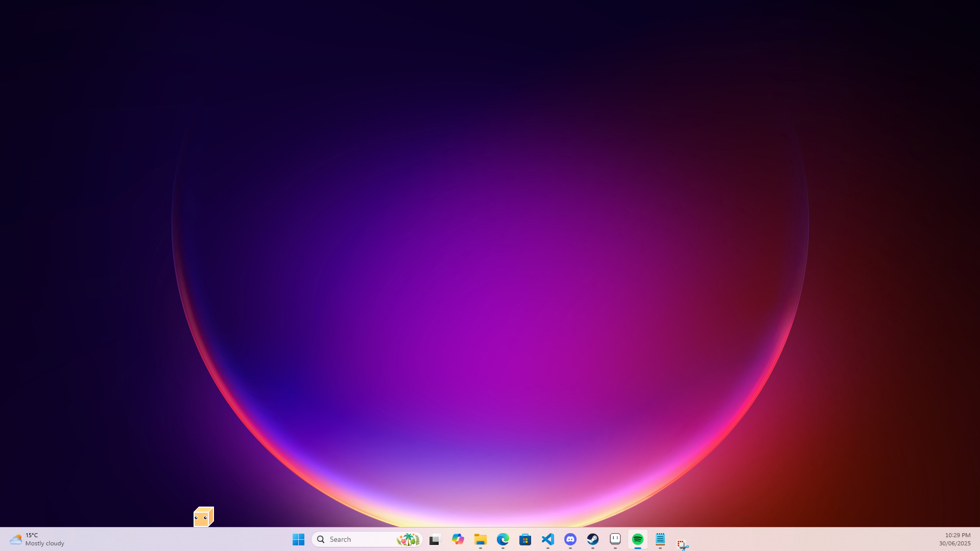This screenshot has height=551, width=980.
Task: Open Discord from the taskbar
Action: coord(570,539)
